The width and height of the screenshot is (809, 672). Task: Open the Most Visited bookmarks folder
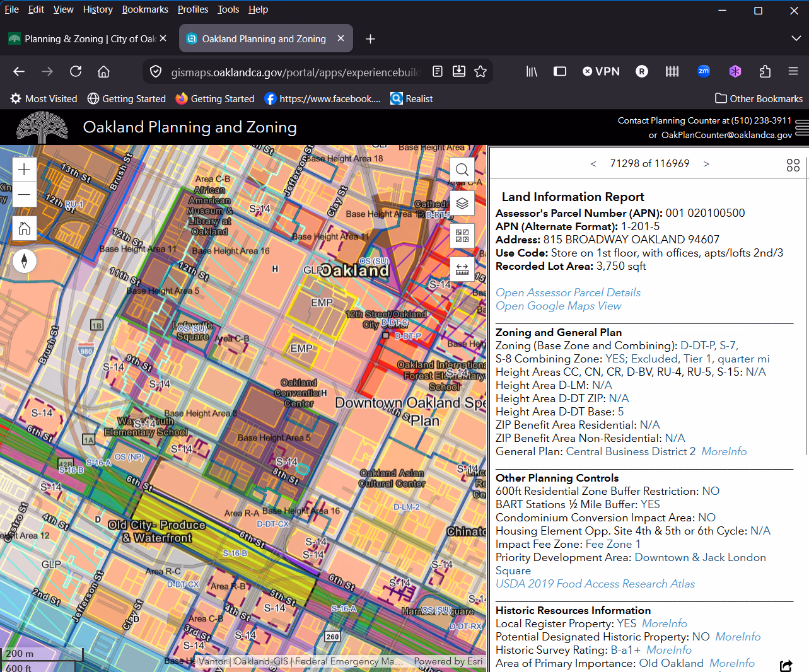(44, 98)
